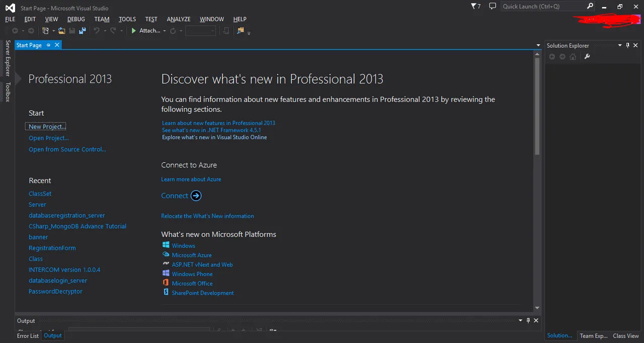Click See what's new in .NET Framework 4.5.1
Screen dimensions: 644x343
pos(211,130)
